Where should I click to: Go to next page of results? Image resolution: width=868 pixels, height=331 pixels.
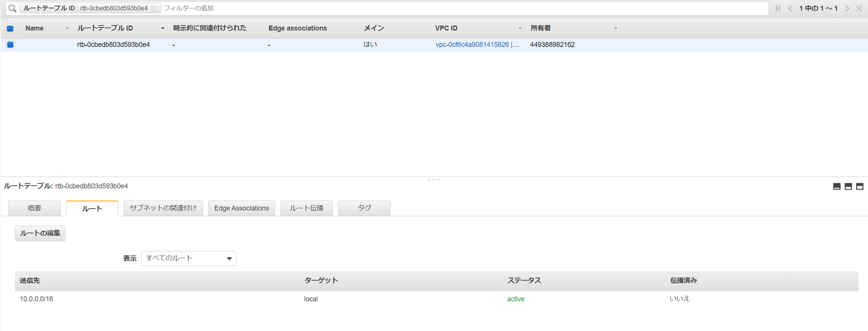[x=847, y=8]
